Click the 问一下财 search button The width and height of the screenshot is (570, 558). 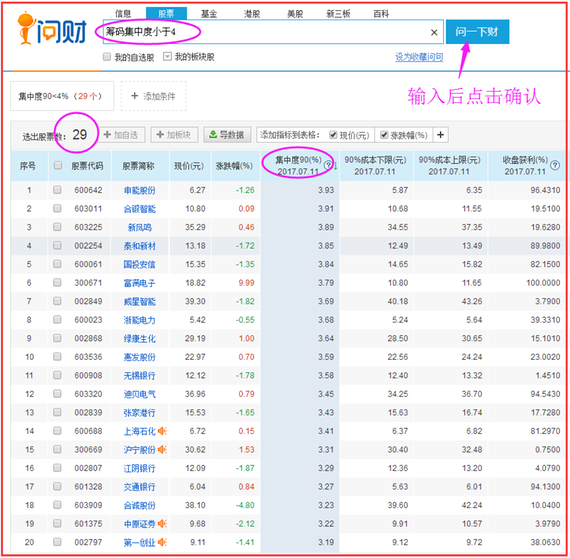pyautogui.click(x=477, y=32)
